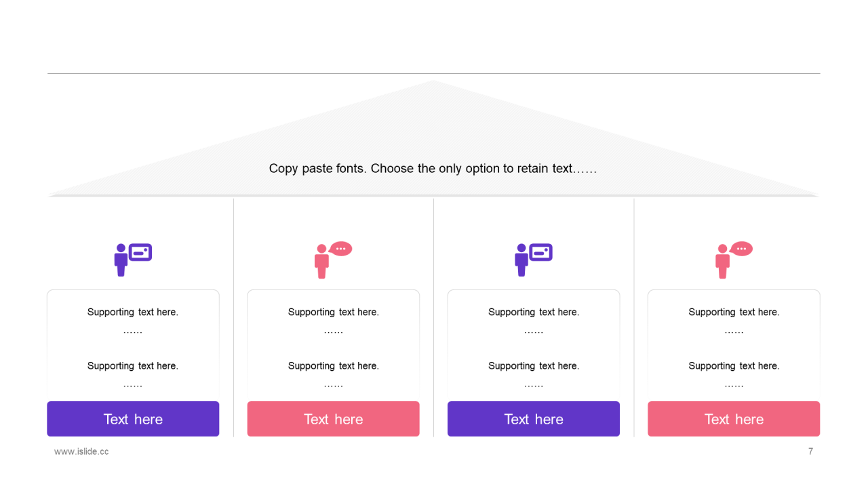868x488 pixels.
Task: Click the slide page number 7
Action: [x=810, y=451]
